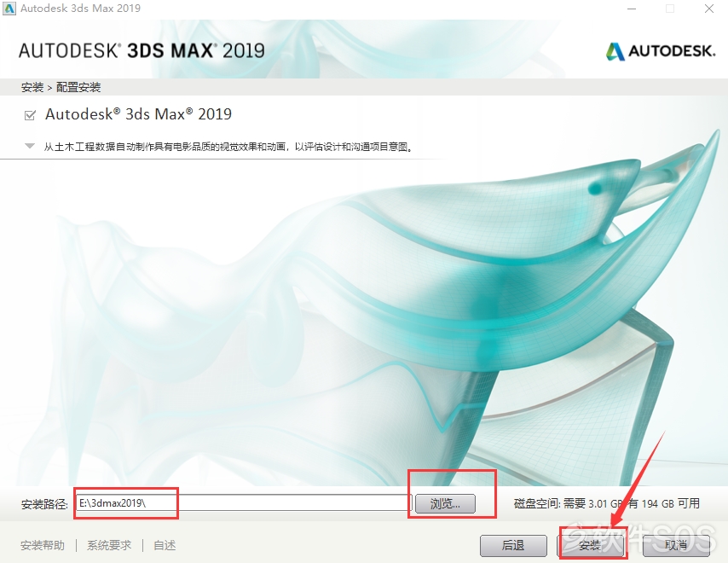Click the Autodesk® 3ds Max® 2019 product title
The width and height of the screenshot is (728, 563).
click(138, 114)
